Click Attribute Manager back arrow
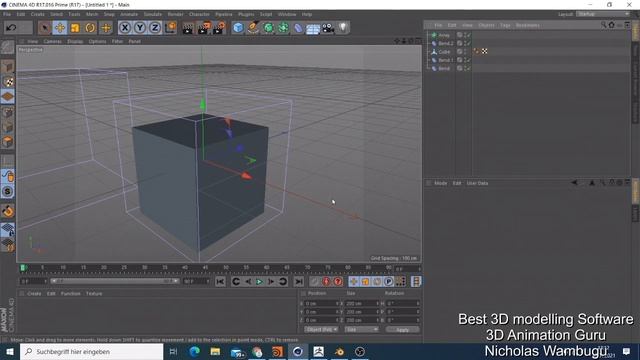The width and height of the screenshot is (640, 360). click(574, 183)
